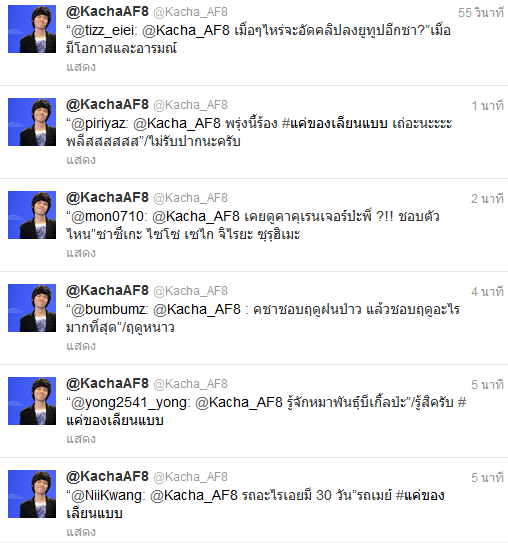Click the 4 นาที timestamp
This screenshot has height=543, width=508.
point(487,292)
